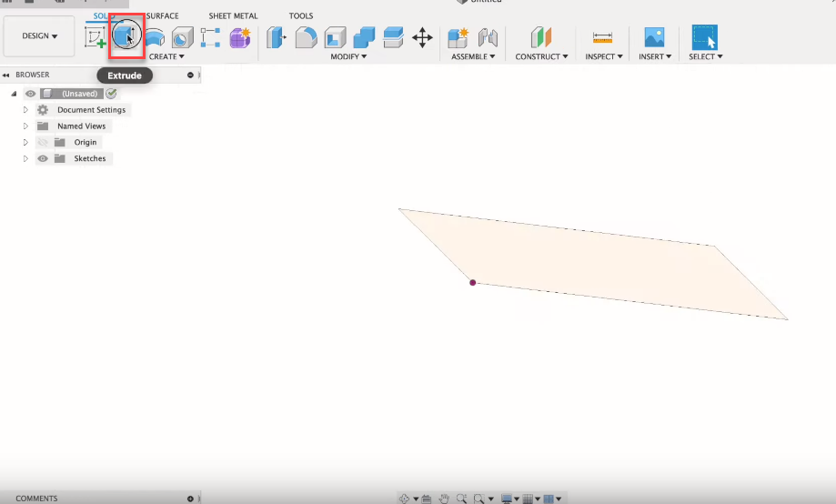This screenshot has height=504, width=836.
Task: Expand the Origin tree node
Action: pos(25,143)
